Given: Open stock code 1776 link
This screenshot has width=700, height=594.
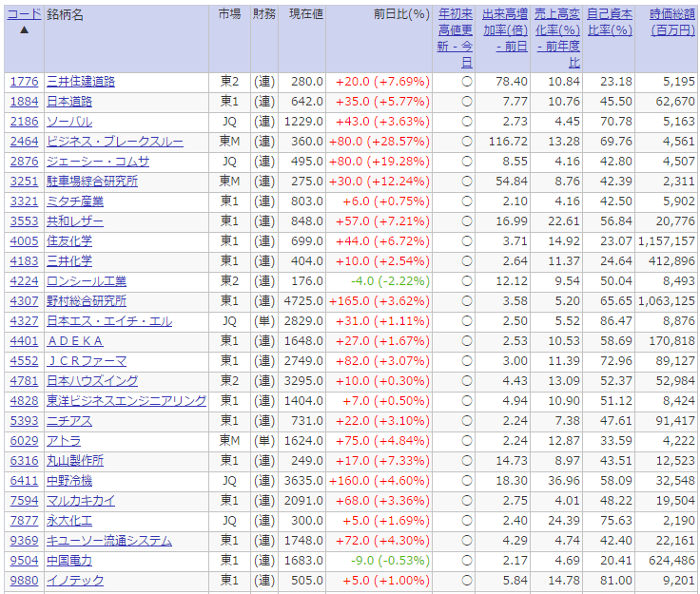Looking at the screenshot, I should [24, 82].
